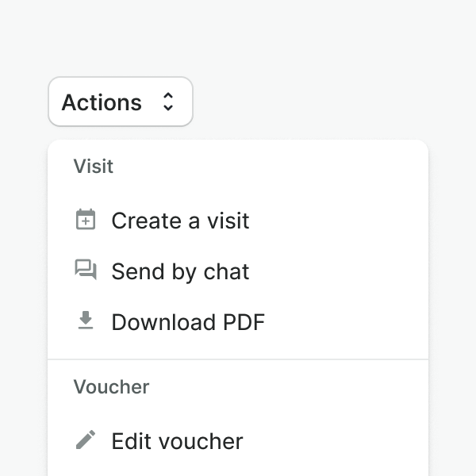The image size is (476, 476).
Task: Pick "Download PDF" menu entry
Action: point(188,322)
